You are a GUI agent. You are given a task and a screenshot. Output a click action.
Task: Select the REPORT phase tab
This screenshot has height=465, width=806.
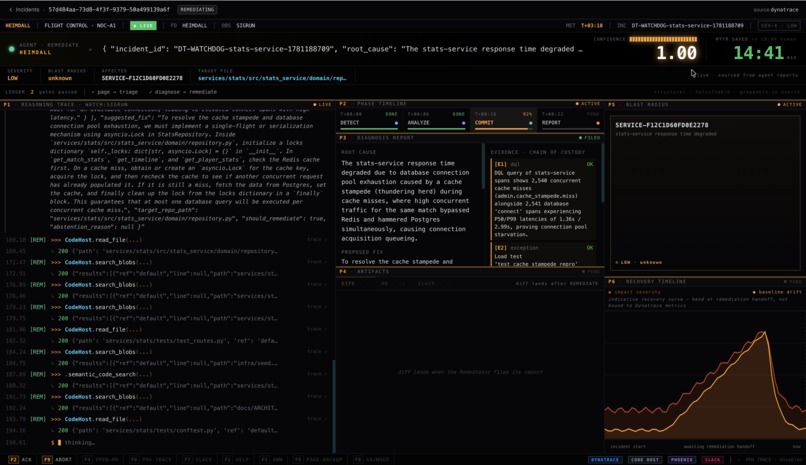coord(571,120)
